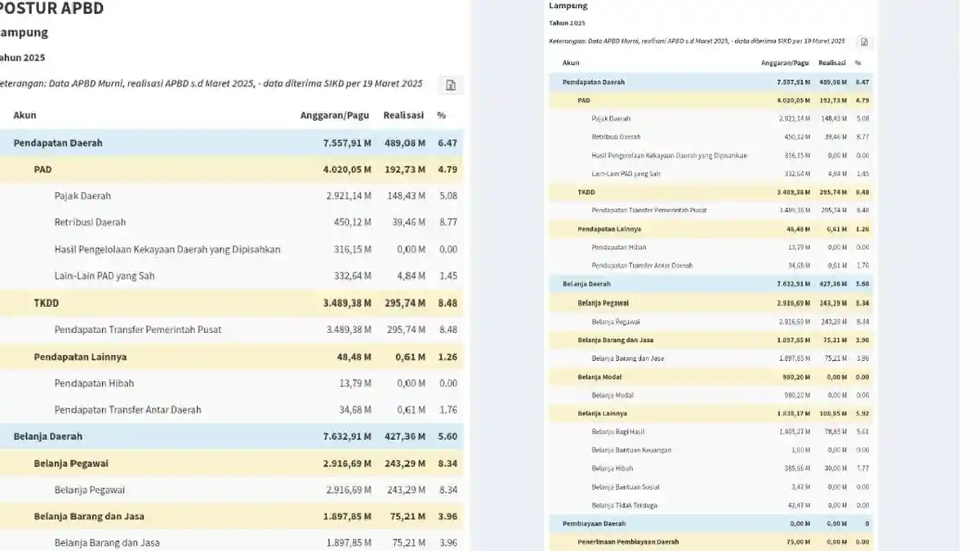The image size is (980, 551).
Task: Click value '108,85 M' in the small panel
Action: 832,413
